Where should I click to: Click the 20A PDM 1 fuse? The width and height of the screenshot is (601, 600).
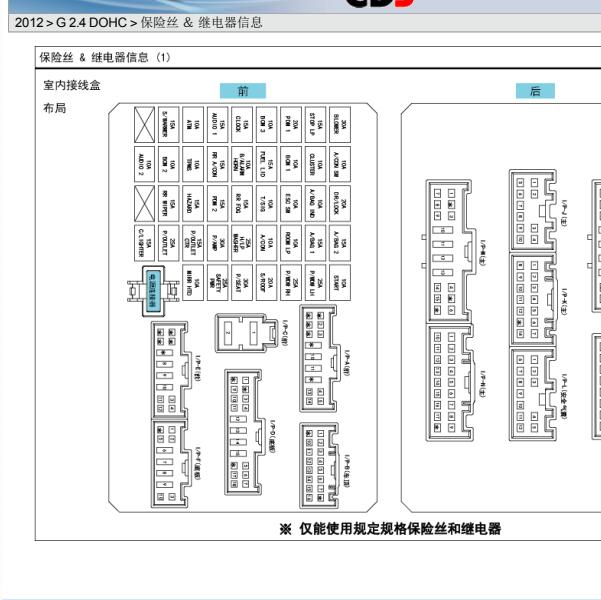(291, 125)
